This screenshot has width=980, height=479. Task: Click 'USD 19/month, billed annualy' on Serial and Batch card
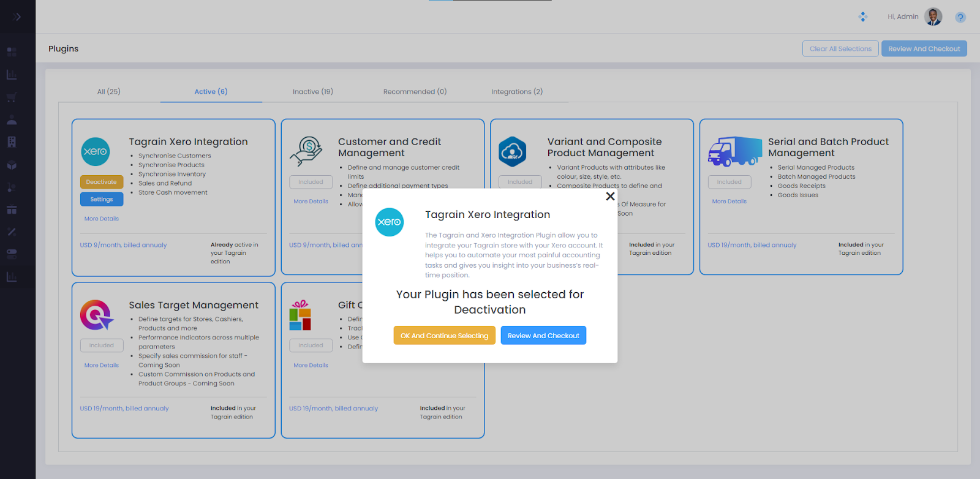(x=752, y=245)
